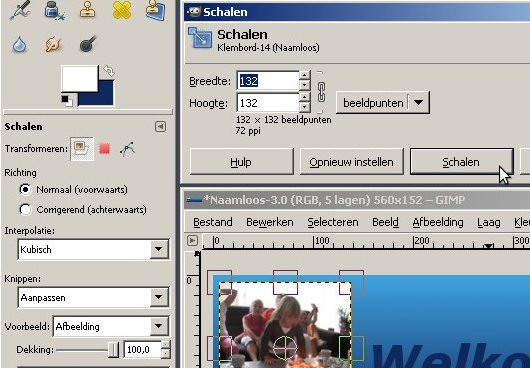Image resolution: width=530 pixels, height=368 pixels.
Task: Click the Hulp button
Action: pyautogui.click(x=241, y=162)
